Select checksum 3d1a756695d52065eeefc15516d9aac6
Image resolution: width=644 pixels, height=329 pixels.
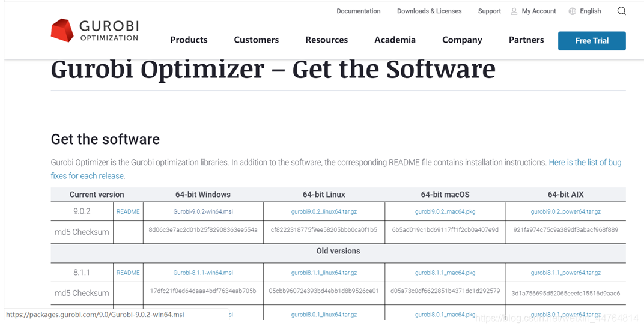coord(565,294)
